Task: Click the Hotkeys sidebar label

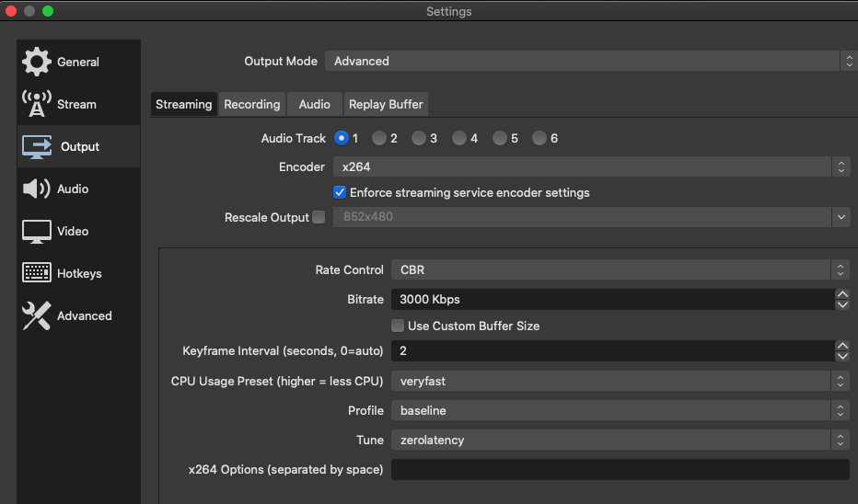Action: pyautogui.click(x=79, y=273)
